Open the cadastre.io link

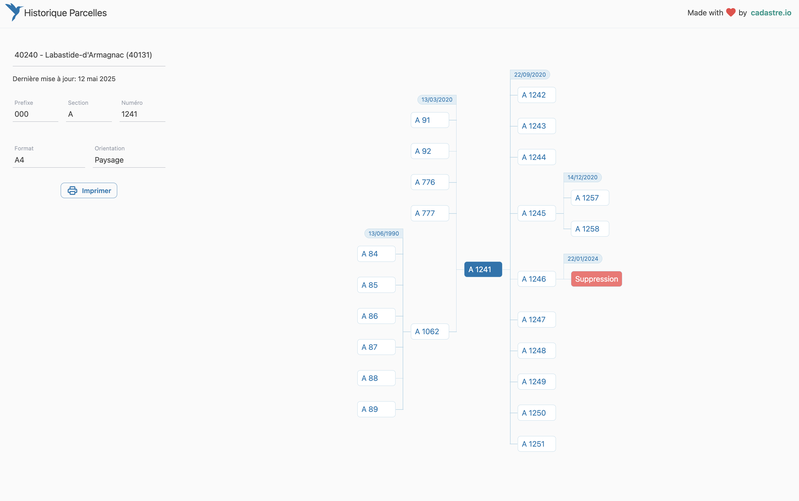coord(771,13)
